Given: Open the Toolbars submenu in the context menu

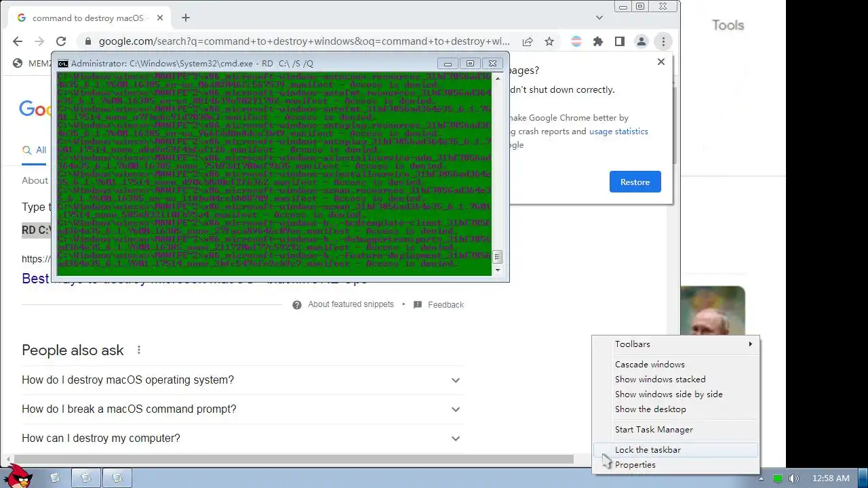Looking at the screenshot, I should tap(676, 344).
